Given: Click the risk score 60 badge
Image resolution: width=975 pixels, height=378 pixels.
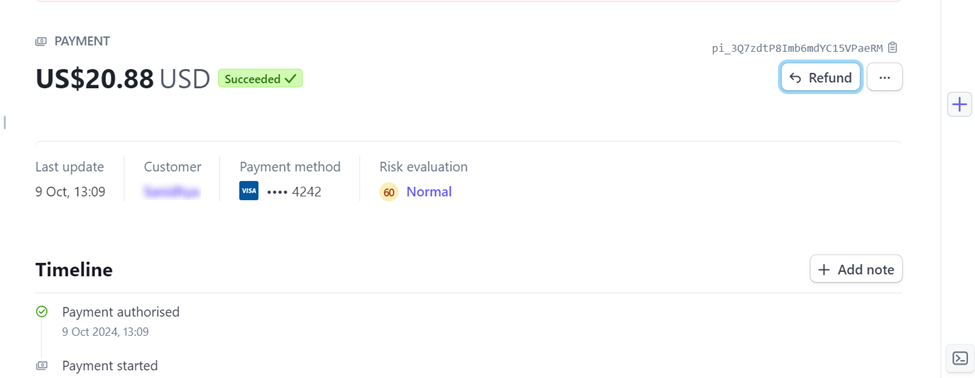Looking at the screenshot, I should point(389,192).
